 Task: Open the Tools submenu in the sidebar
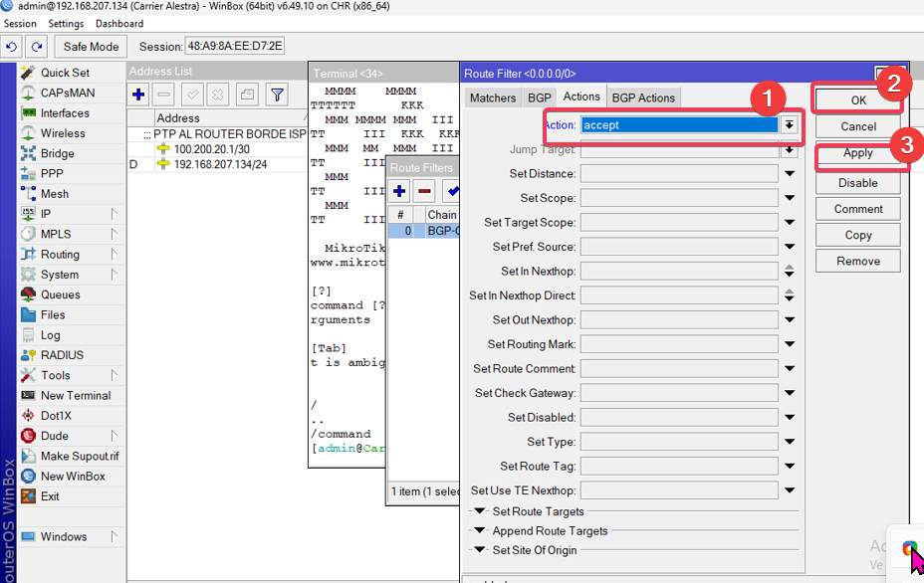(x=72, y=375)
